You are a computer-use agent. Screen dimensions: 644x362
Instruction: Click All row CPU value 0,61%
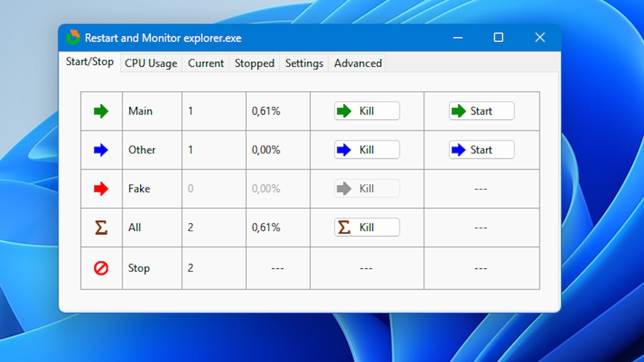(266, 228)
